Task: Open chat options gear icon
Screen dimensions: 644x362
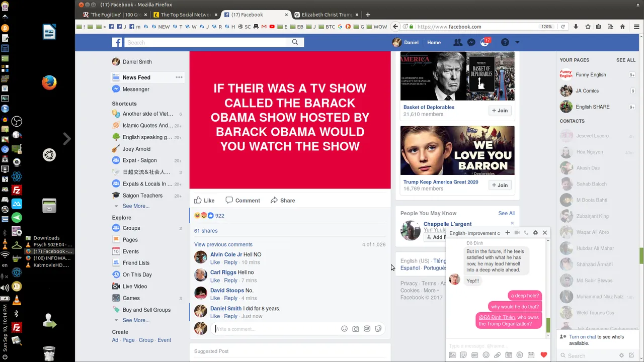Action: (x=535, y=233)
